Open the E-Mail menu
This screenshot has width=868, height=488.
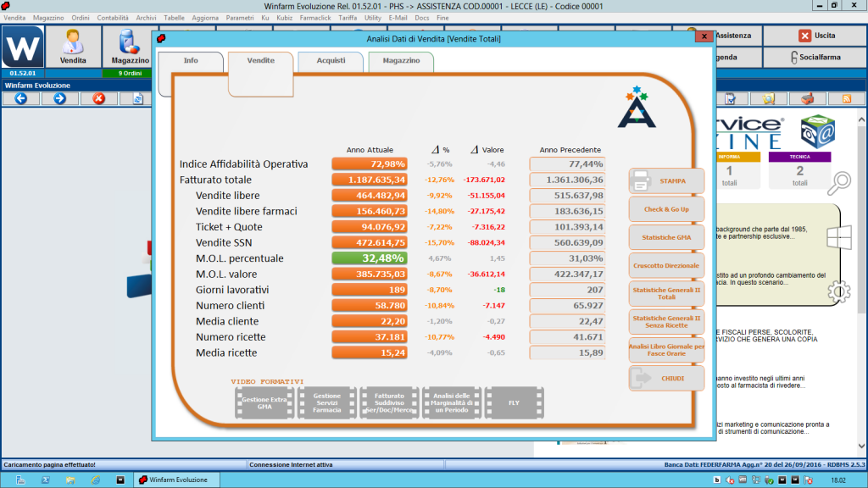point(398,18)
